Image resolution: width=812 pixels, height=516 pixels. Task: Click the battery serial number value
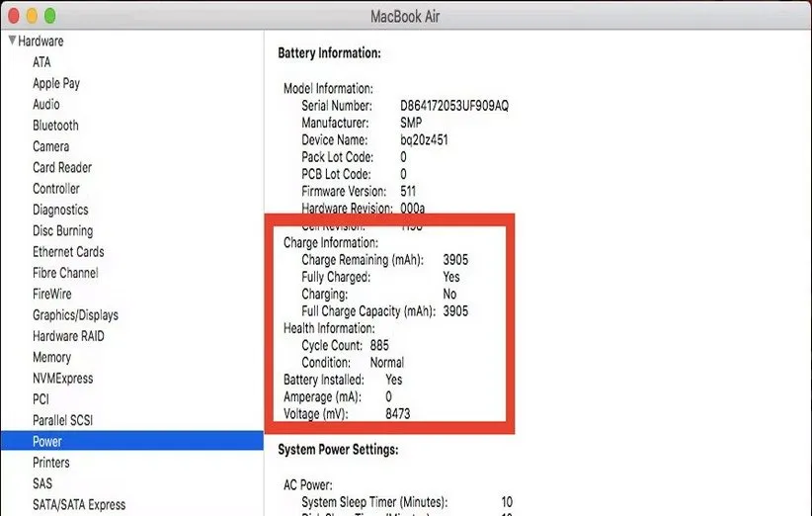454,106
